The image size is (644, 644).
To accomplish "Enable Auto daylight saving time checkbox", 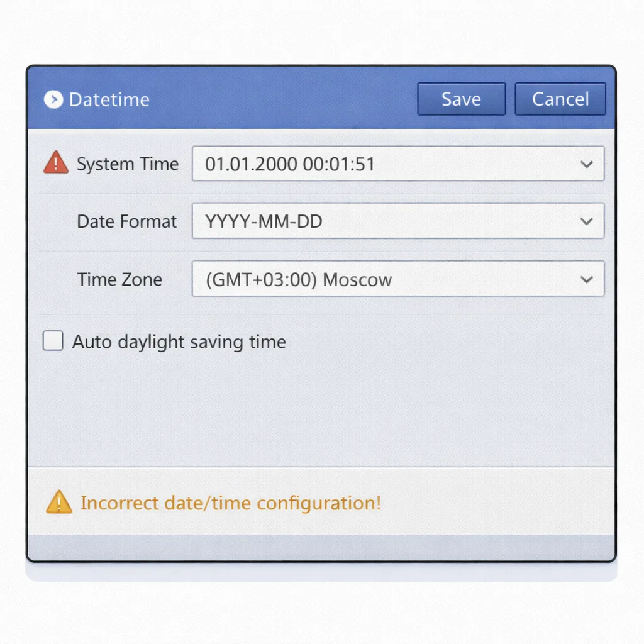I will [x=53, y=340].
